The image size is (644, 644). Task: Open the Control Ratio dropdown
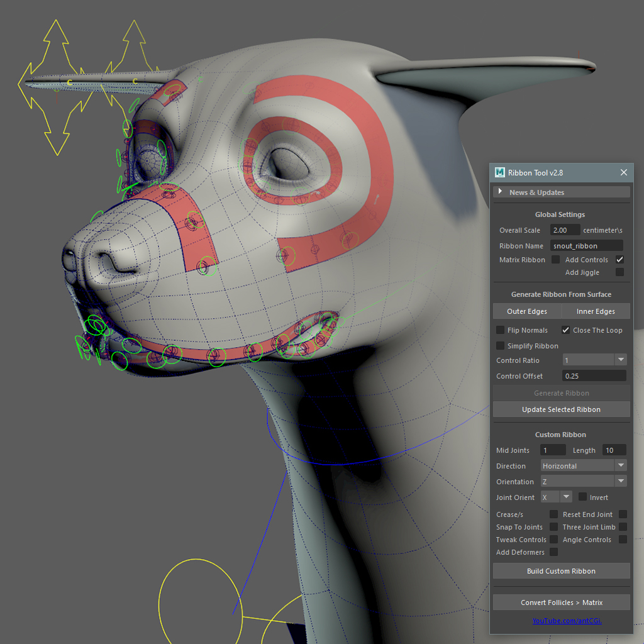click(x=594, y=360)
